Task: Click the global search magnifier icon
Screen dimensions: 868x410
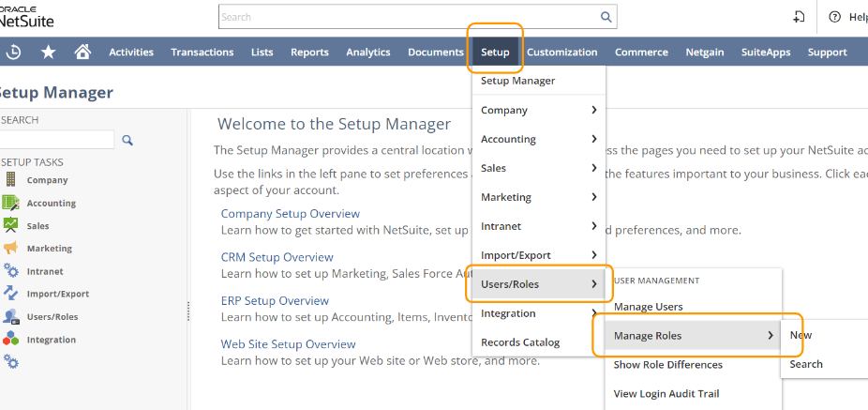Action: (606, 17)
